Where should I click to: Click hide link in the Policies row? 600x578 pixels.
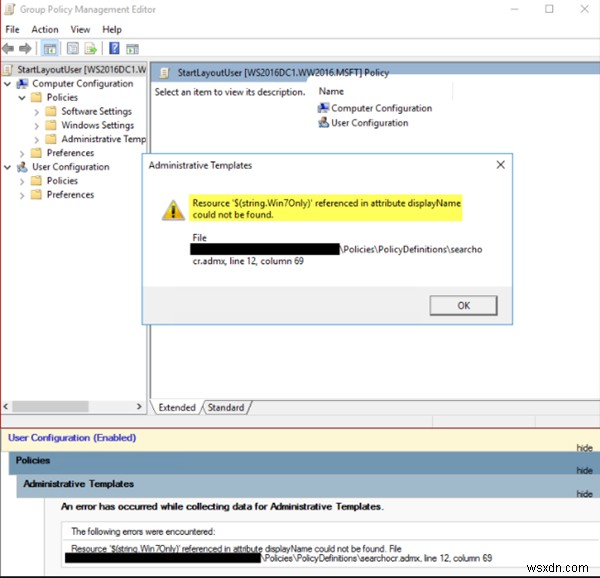click(x=584, y=470)
